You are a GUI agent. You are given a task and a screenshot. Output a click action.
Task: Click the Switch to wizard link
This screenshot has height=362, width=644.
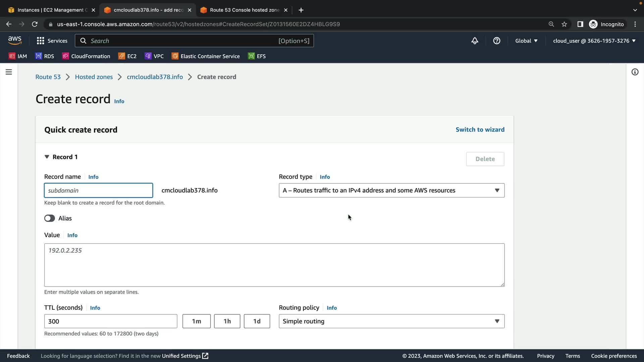480,130
